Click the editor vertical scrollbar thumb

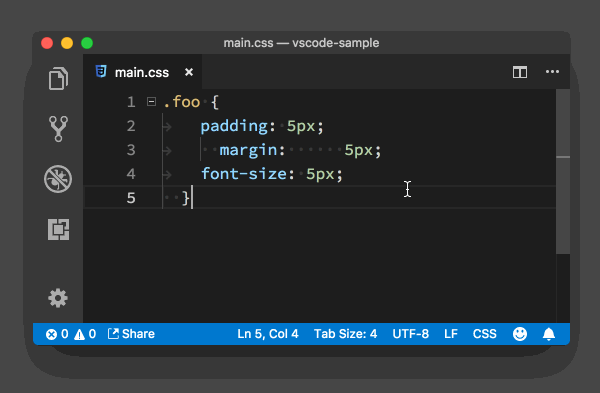coord(563,171)
